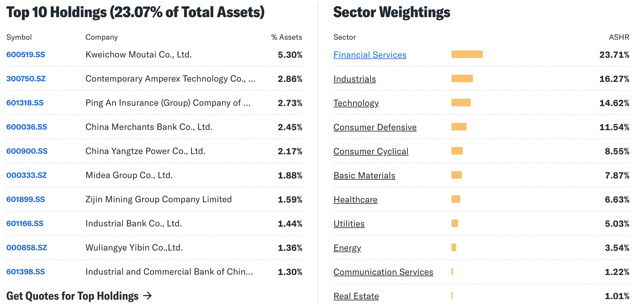Click the 601166.SS Industrial Bank symbol
The width and height of the screenshot is (644, 308).
pos(25,224)
